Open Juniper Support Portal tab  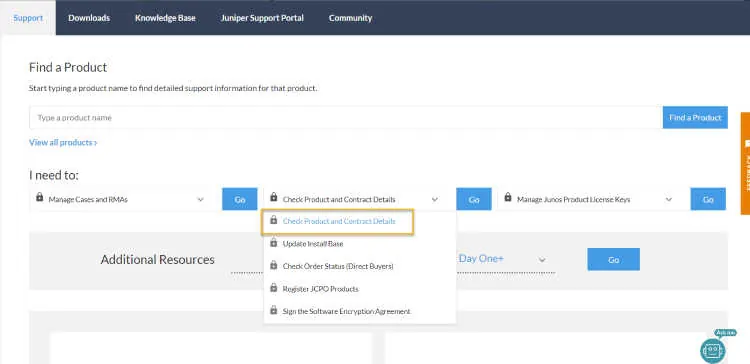(x=262, y=18)
